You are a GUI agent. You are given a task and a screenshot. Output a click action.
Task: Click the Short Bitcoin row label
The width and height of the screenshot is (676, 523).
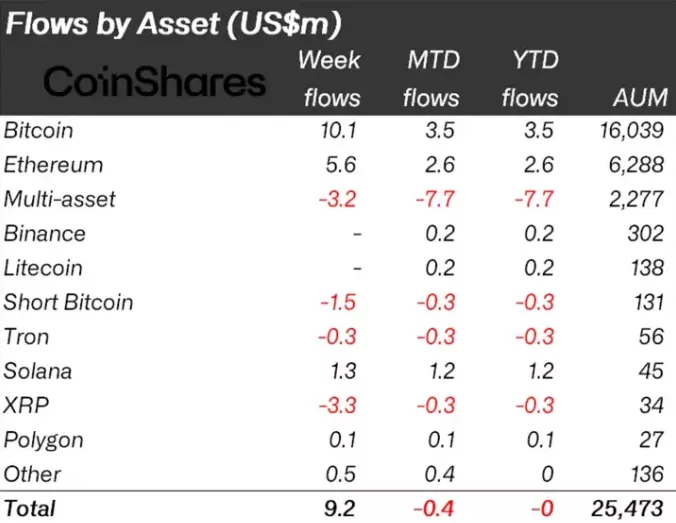tap(69, 302)
